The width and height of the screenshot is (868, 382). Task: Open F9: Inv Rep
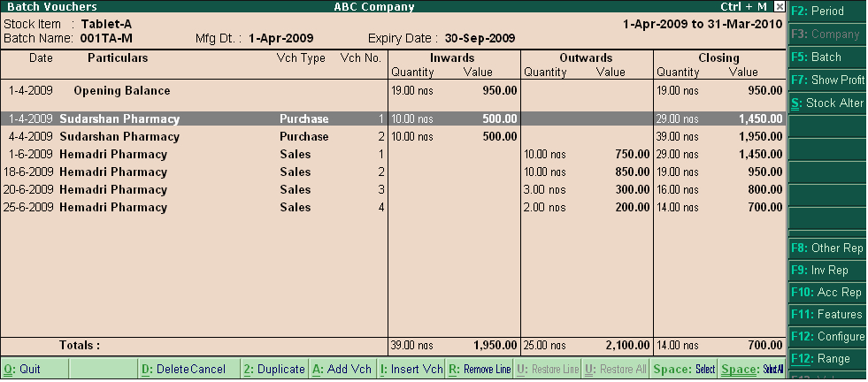827,271
